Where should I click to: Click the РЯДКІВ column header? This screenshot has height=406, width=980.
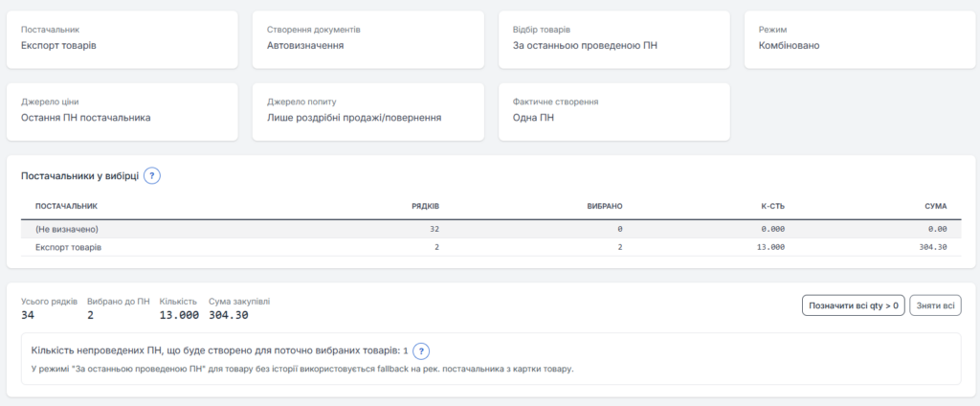point(425,206)
